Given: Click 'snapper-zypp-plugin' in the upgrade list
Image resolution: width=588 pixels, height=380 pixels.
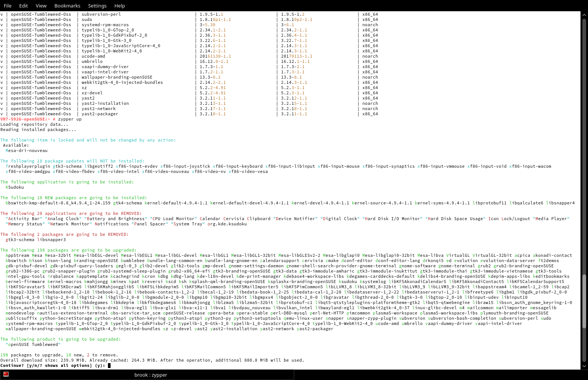Looking at the screenshot, I should click(x=371, y=318).
